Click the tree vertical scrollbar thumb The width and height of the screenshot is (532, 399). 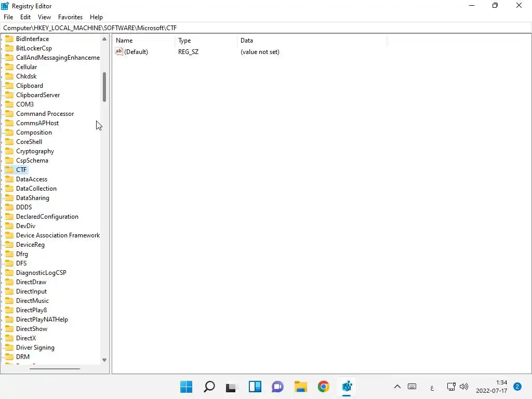pyautogui.click(x=104, y=87)
